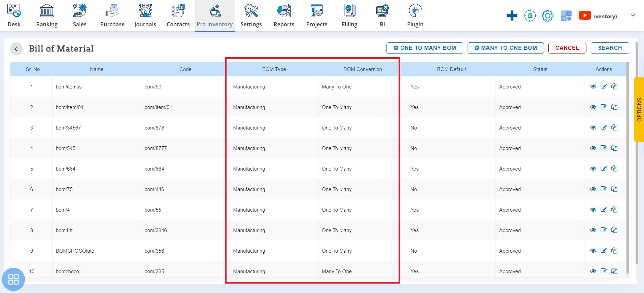Image resolution: width=644 pixels, height=293 pixels.
Task: Go to Sales module
Action: pos(80,16)
